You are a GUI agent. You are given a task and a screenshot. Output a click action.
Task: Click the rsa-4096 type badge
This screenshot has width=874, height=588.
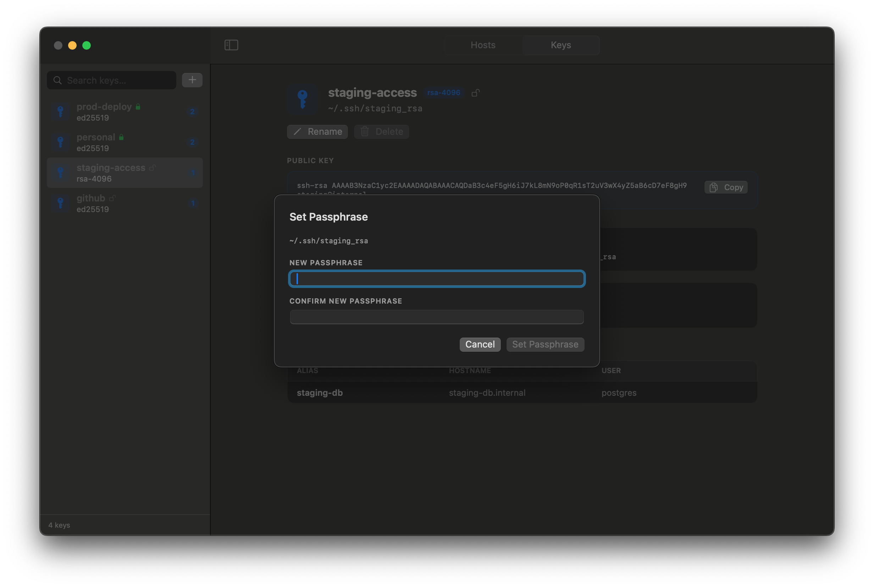(443, 93)
